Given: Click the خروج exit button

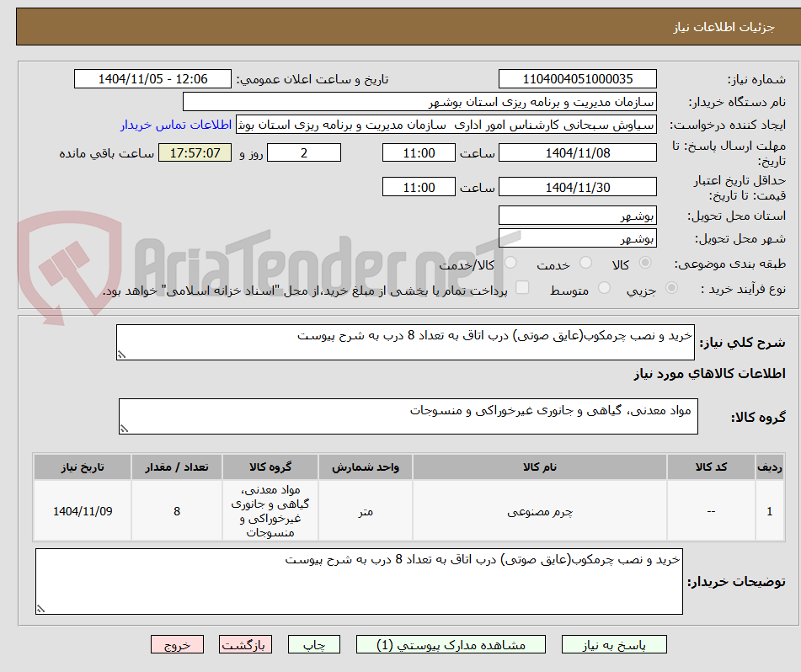Looking at the screenshot, I should click(177, 644).
